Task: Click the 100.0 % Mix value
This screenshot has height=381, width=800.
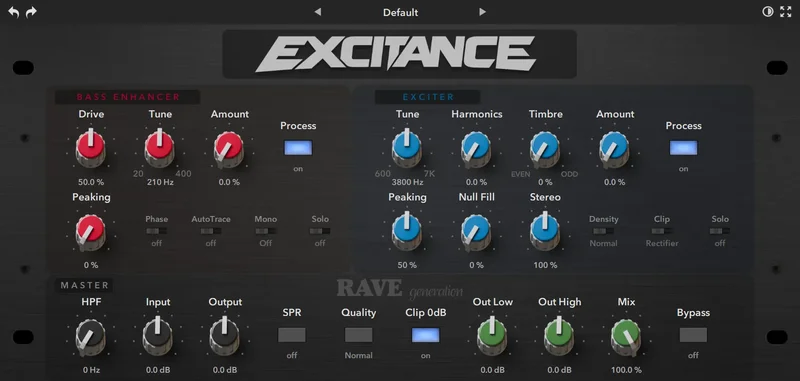Action: tap(626, 370)
